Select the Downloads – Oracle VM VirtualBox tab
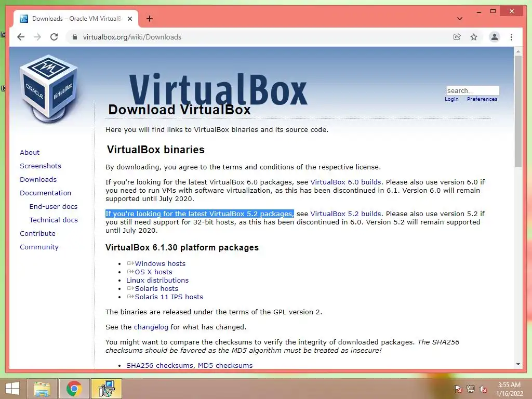The height and width of the screenshot is (399, 532). (x=76, y=19)
